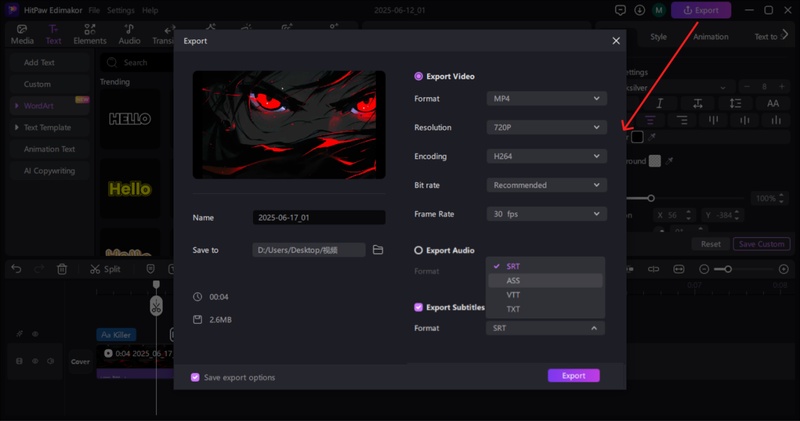
Task: Close the Export dialog
Action: tap(616, 41)
